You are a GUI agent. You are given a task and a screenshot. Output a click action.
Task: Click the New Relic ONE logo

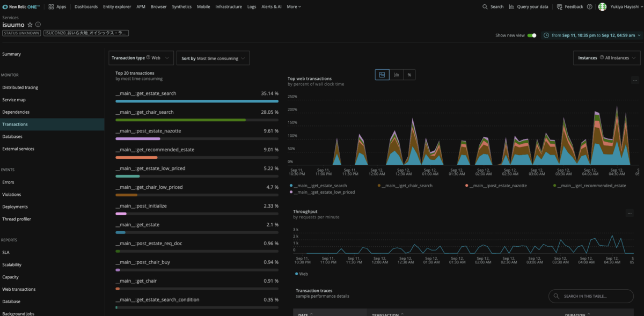point(21,6)
